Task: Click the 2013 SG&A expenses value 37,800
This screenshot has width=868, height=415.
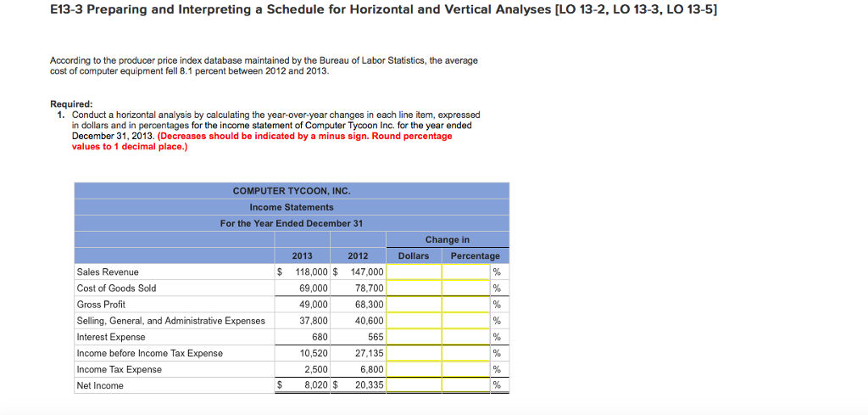Action: tap(314, 320)
